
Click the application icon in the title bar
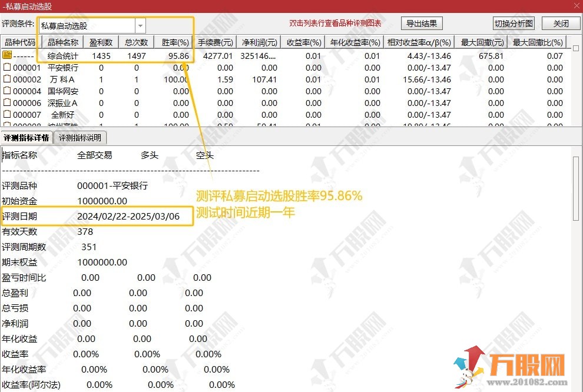(x=5, y=5)
